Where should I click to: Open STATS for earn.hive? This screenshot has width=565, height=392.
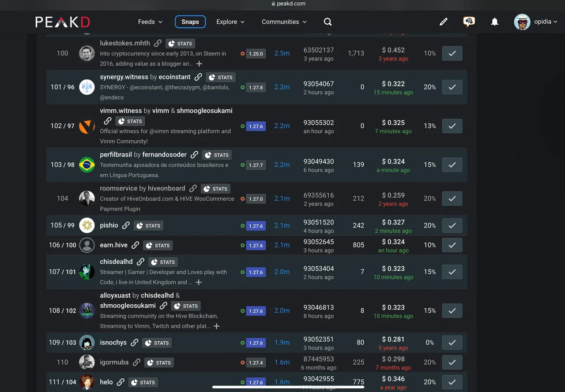[x=158, y=246]
